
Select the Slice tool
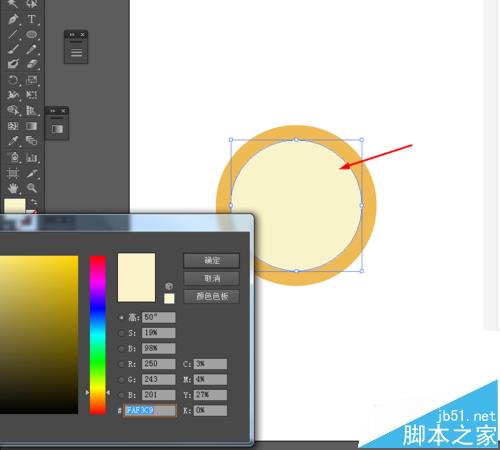[x=32, y=173]
